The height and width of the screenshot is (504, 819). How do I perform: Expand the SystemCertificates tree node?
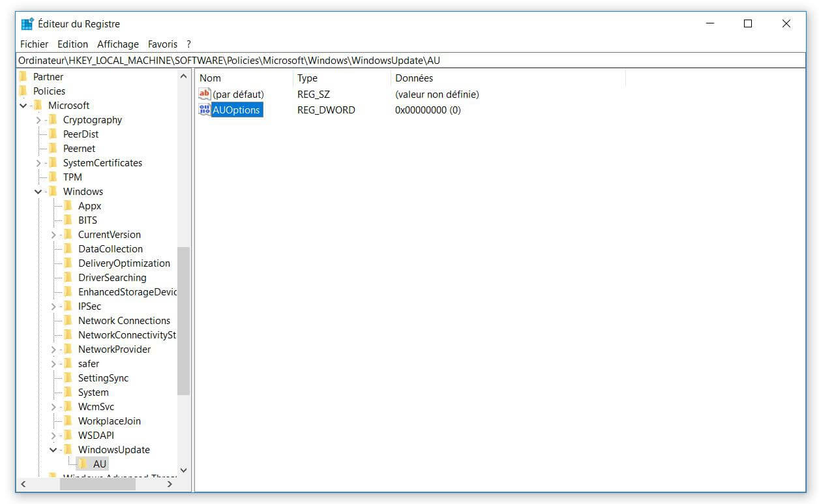[38, 163]
